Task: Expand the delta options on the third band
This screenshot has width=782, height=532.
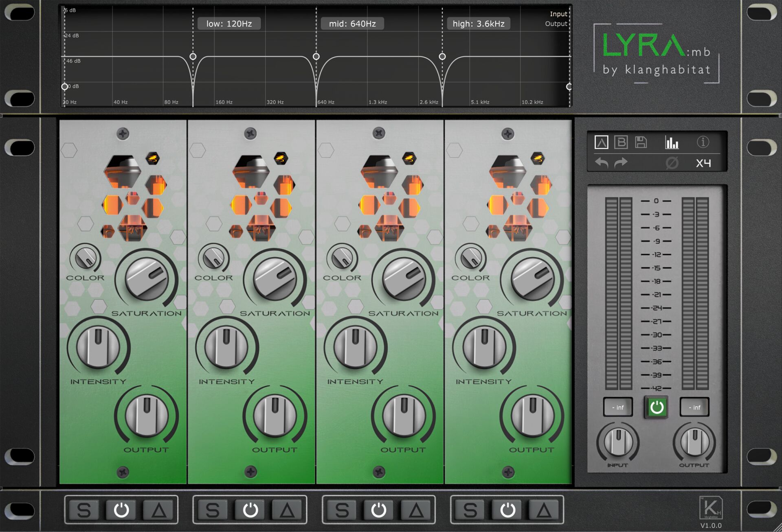Action: 416,509
